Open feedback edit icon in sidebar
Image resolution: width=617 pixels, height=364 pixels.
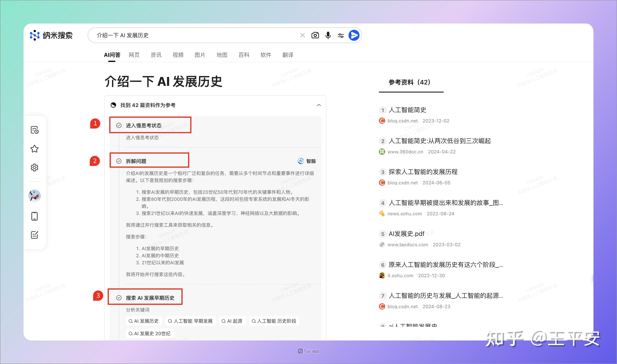[35, 235]
